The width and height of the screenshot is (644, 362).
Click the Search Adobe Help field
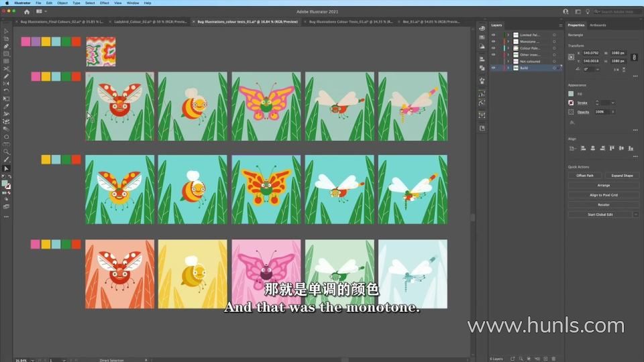tap(618, 11)
